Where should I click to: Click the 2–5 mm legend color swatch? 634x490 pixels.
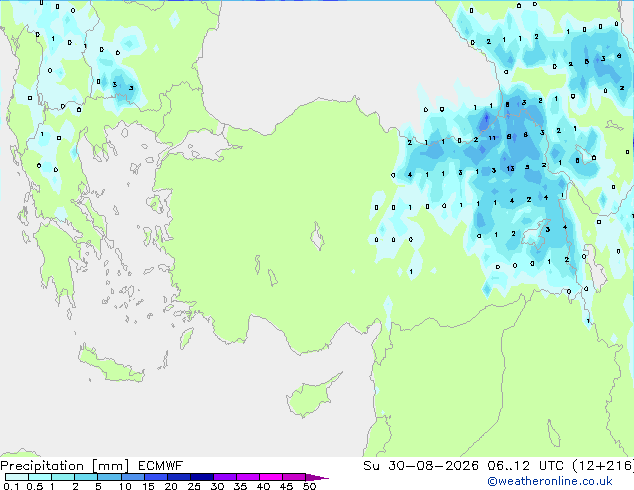coord(86,477)
